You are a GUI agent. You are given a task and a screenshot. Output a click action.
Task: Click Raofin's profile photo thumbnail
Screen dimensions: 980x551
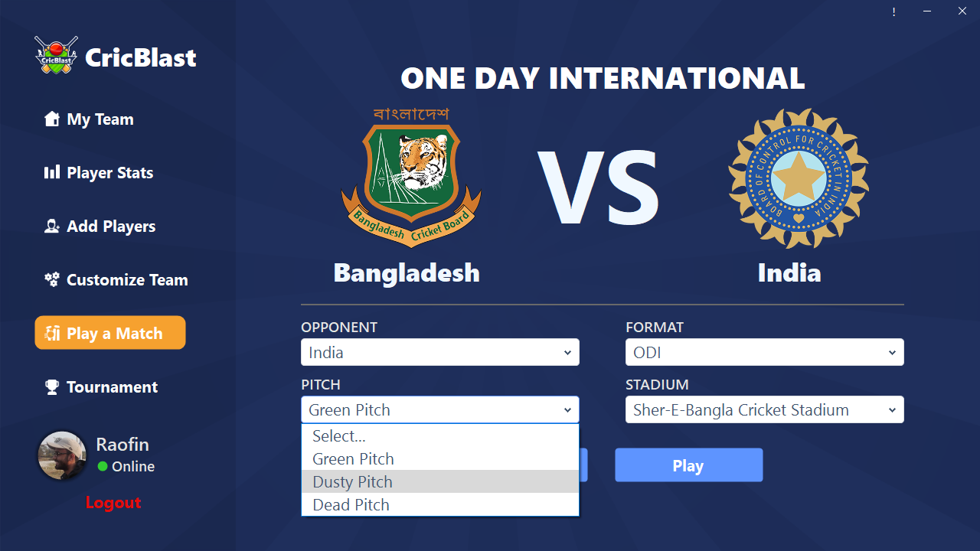pos(62,455)
